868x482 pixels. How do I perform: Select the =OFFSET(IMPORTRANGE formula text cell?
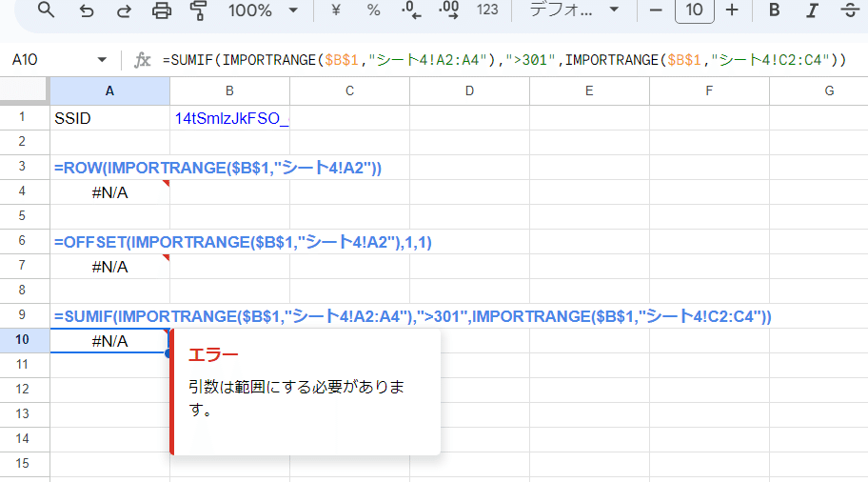(243, 242)
